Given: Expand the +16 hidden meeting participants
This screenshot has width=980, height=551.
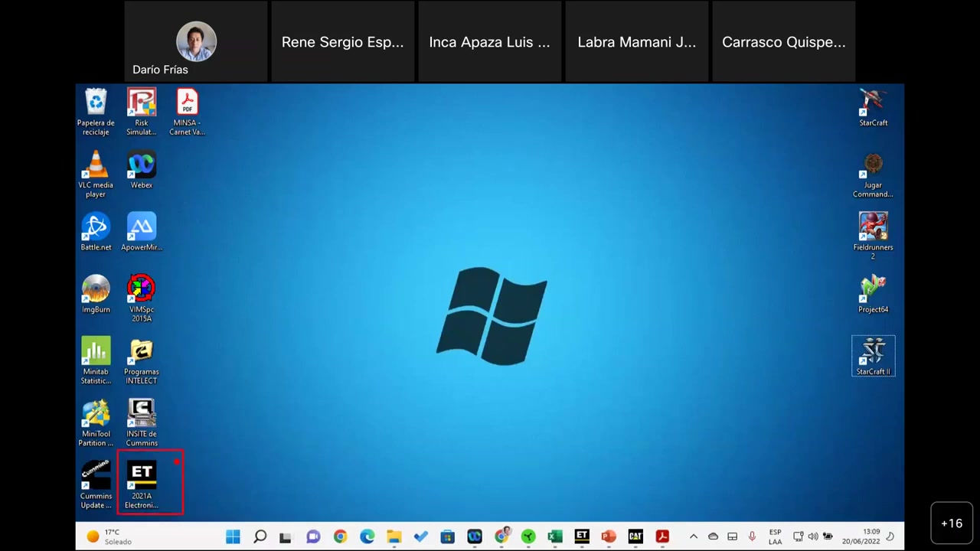Looking at the screenshot, I should click(952, 523).
